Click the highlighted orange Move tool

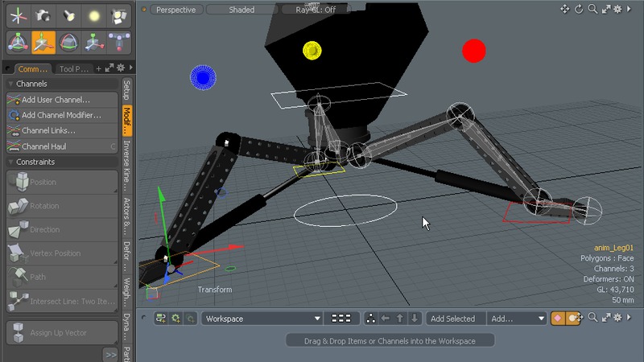point(43,43)
